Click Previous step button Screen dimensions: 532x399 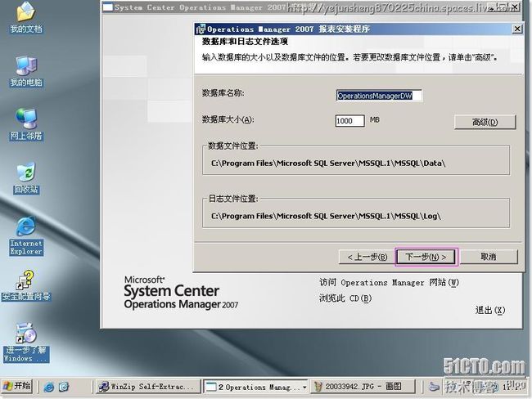pos(367,257)
